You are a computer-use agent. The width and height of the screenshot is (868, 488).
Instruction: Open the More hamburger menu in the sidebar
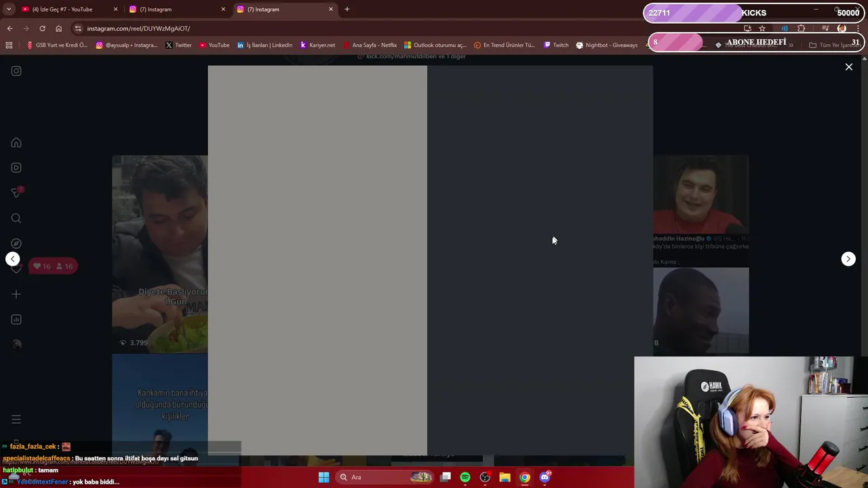[x=16, y=420]
